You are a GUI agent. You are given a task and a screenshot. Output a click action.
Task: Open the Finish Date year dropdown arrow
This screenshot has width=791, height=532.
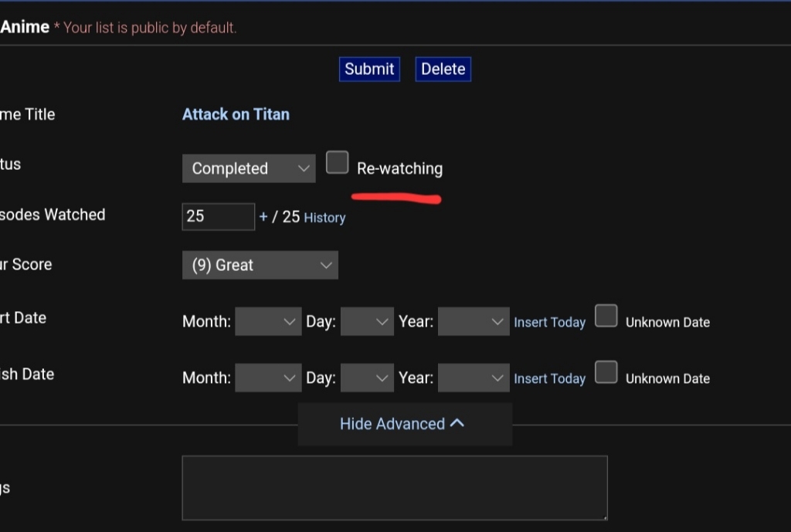[498, 378]
